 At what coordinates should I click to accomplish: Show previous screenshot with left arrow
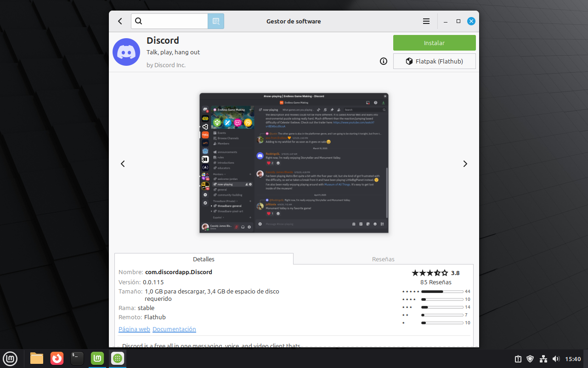point(123,164)
